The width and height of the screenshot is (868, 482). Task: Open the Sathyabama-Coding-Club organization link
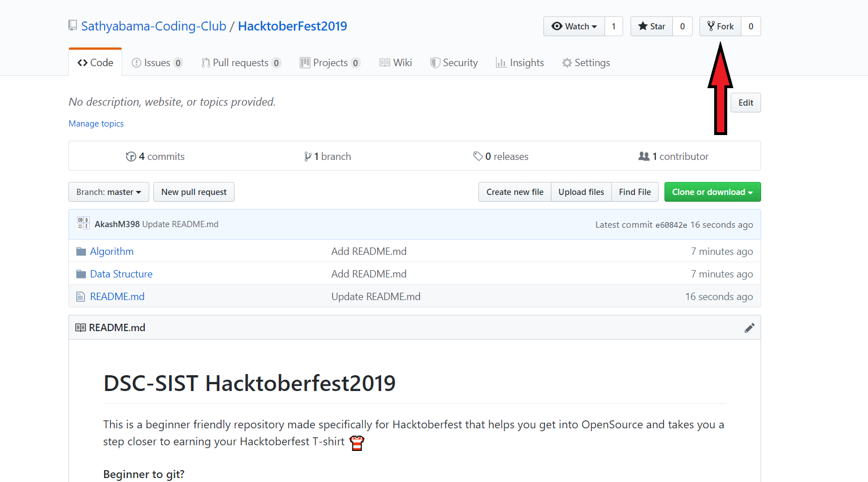[x=154, y=26]
